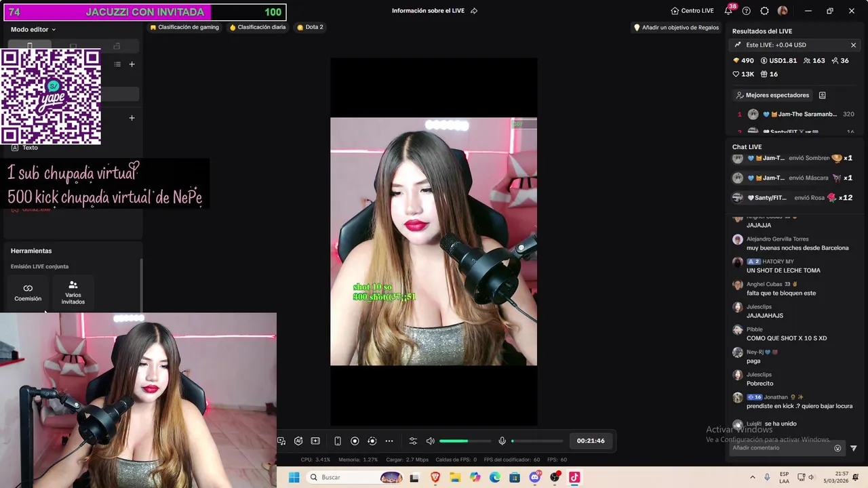Select top viewer Jam-The Saramanb row
This screenshot has width=868, height=488.
(x=795, y=115)
